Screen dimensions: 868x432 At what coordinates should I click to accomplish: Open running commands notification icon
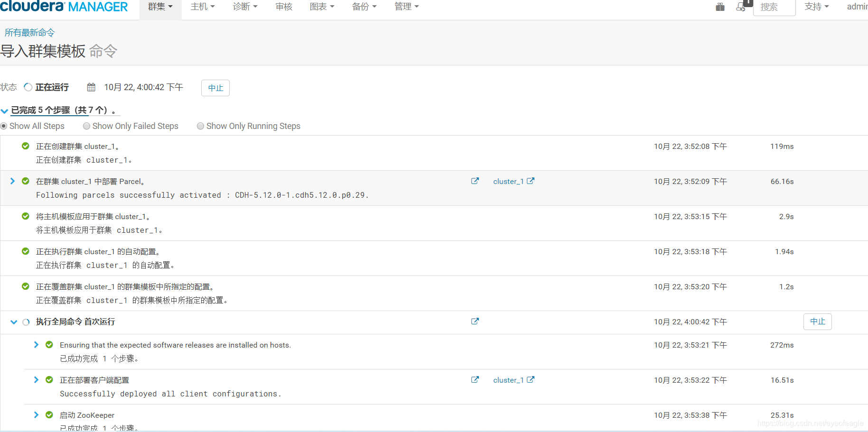pos(741,7)
